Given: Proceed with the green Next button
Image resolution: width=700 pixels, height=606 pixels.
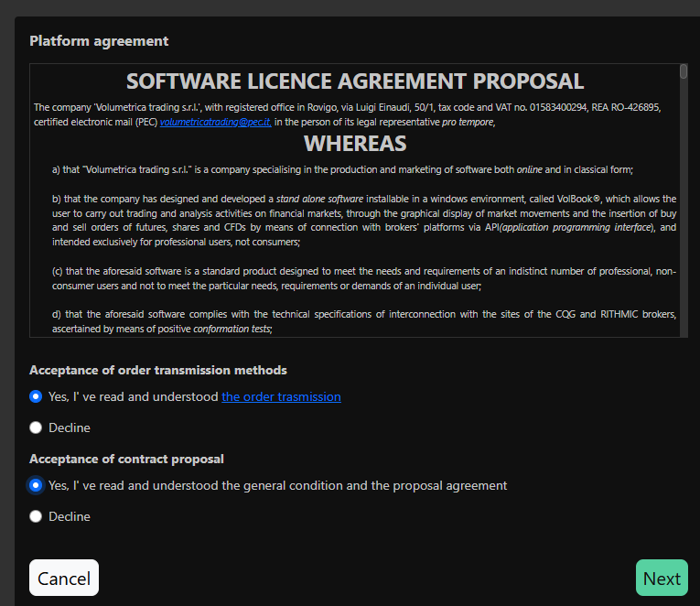Looking at the screenshot, I should [x=661, y=578].
